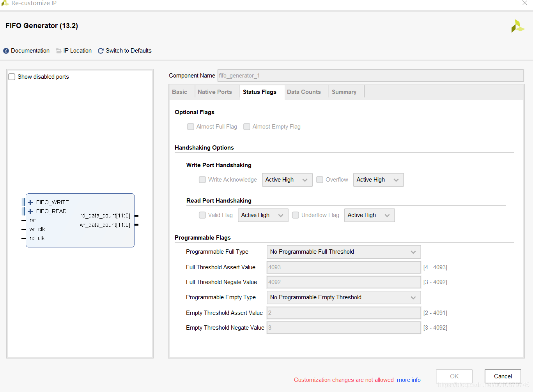533x392 pixels.
Task: Click the Empty Threshold Negate Value field
Action: point(344,328)
